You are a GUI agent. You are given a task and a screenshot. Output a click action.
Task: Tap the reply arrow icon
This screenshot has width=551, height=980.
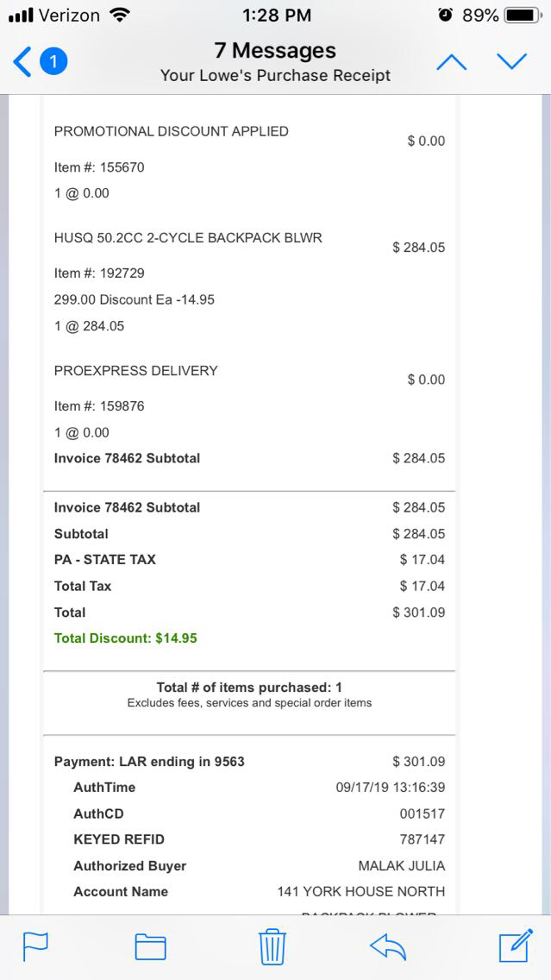tap(387, 946)
